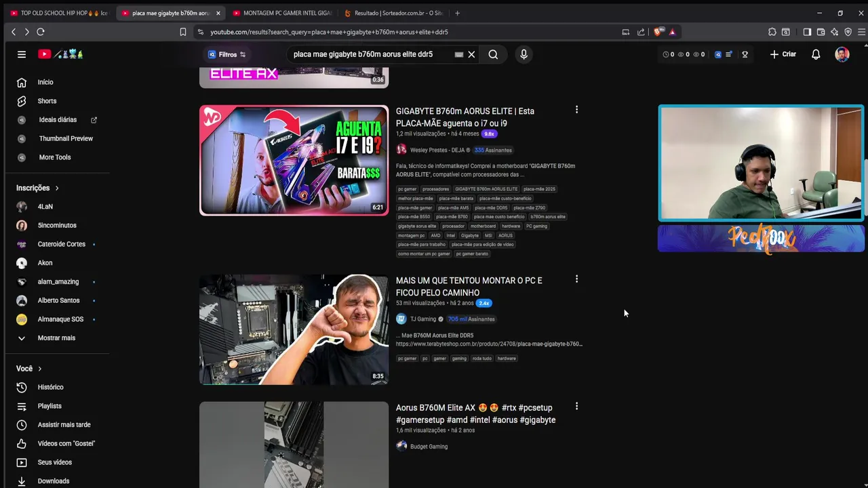Open Brave Shields lion icon
This screenshot has height=488, width=868.
(659, 32)
